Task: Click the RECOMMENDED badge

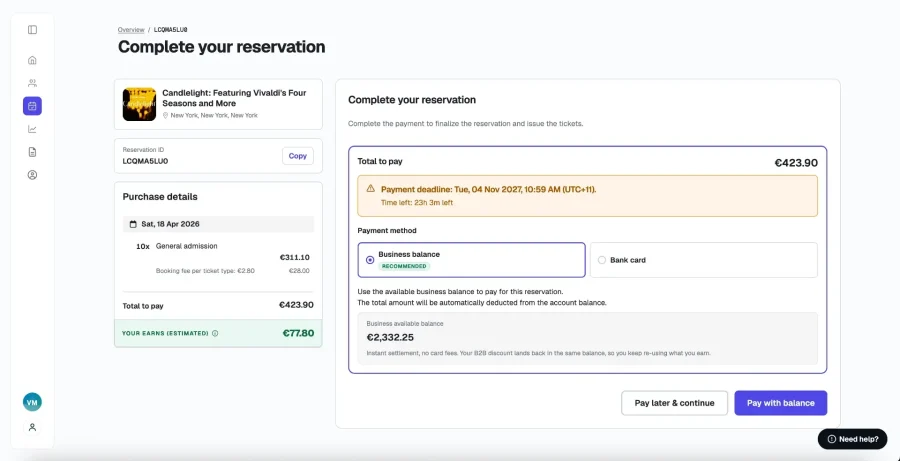Action: click(x=404, y=266)
